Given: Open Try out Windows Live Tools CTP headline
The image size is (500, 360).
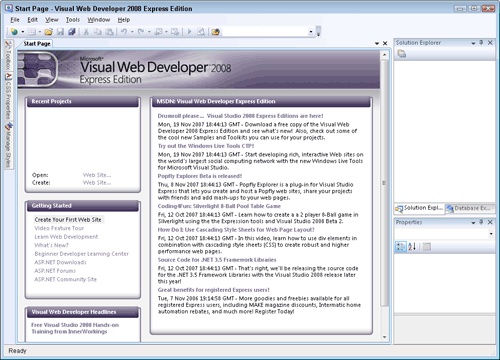Looking at the screenshot, I should click(x=206, y=146).
